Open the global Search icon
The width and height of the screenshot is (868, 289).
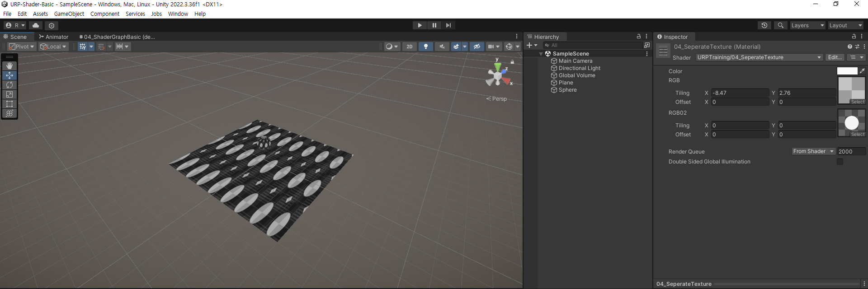pos(781,25)
